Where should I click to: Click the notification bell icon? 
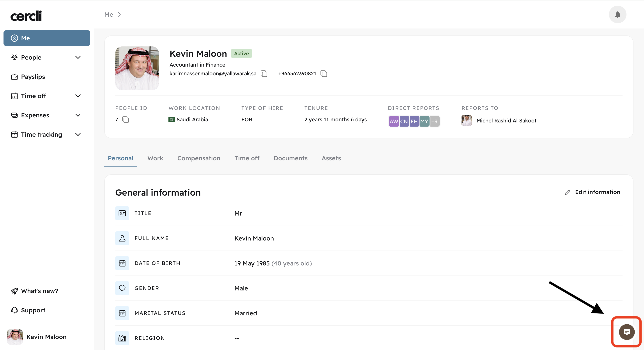[x=617, y=14]
